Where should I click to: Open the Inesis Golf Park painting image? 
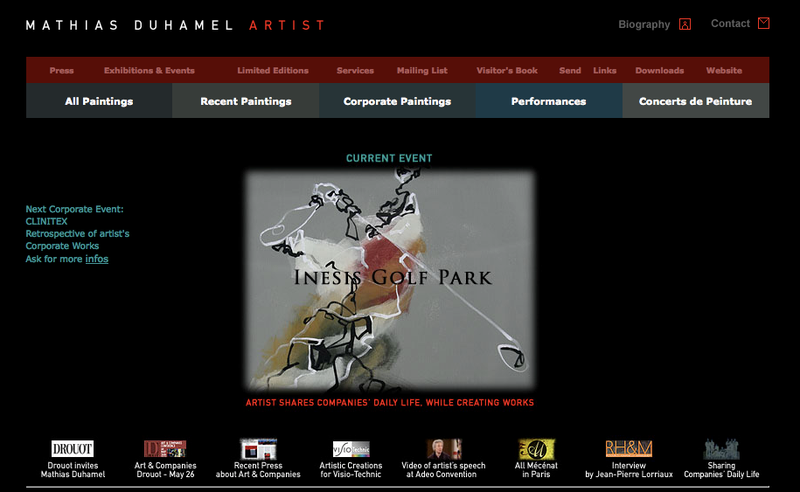coord(390,281)
